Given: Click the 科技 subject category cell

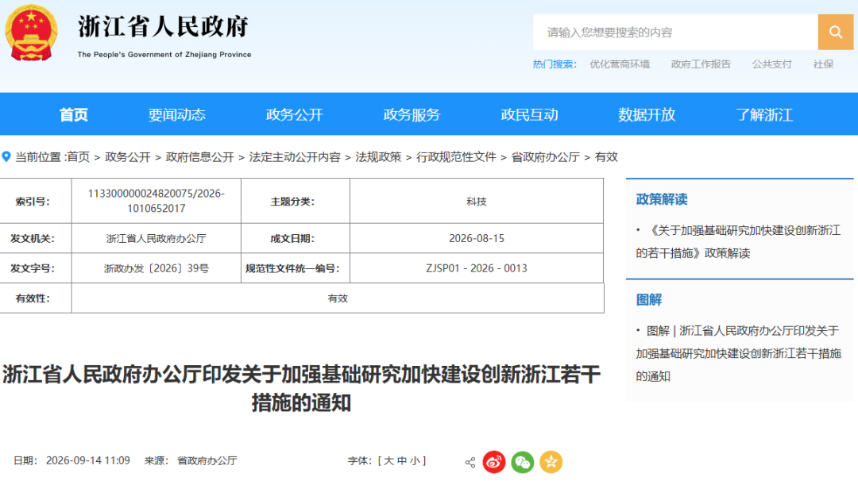Looking at the screenshot, I should pos(477,201).
